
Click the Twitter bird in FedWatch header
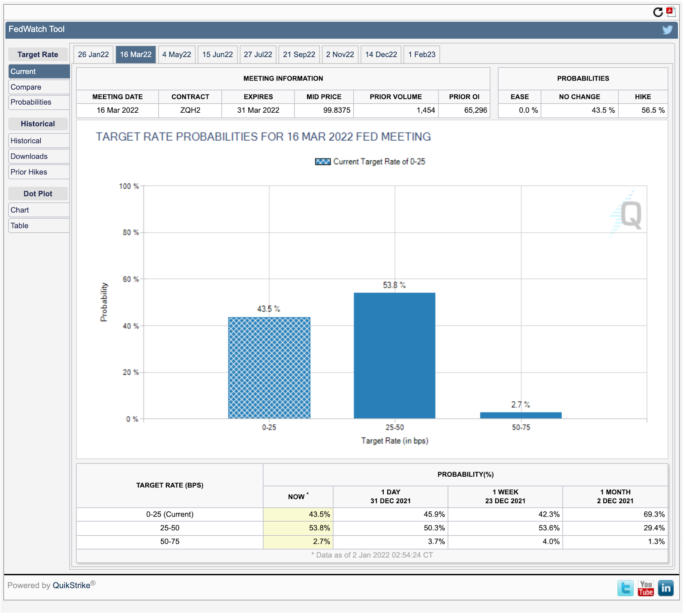[667, 30]
